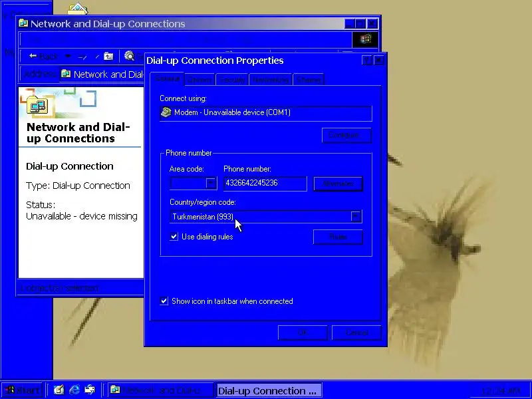Click the Windows logo throbber in Explorer window
Image resolution: width=532 pixels, height=399 pixels.
(365, 39)
